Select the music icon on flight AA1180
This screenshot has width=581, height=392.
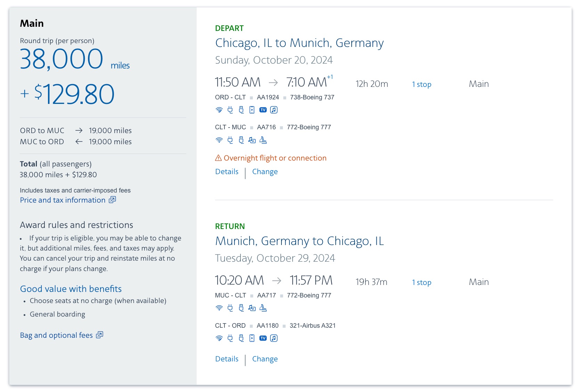point(274,338)
